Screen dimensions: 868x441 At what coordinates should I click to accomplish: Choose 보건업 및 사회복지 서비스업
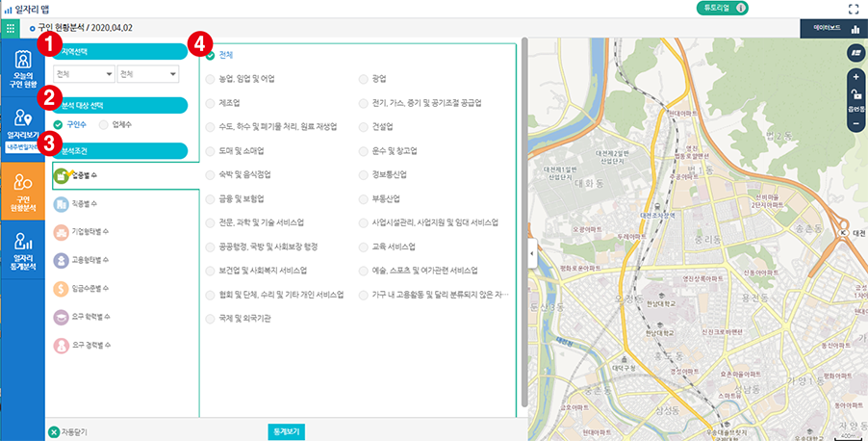tap(256, 271)
